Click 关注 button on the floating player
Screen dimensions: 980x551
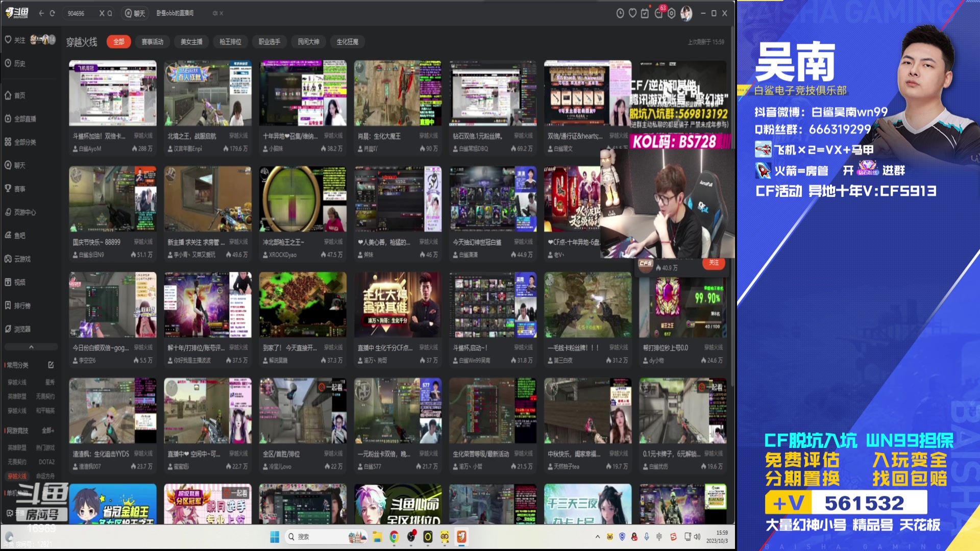tap(714, 263)
